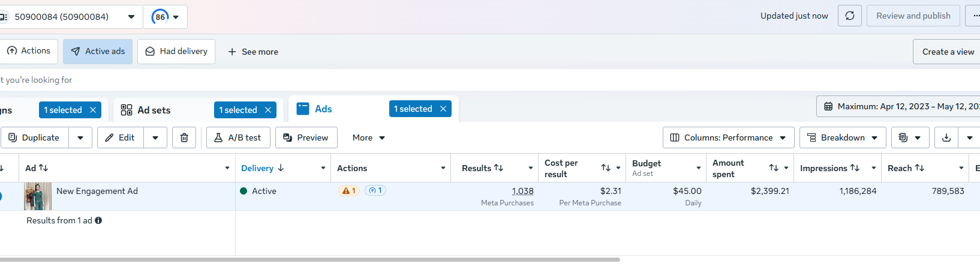
Task: Click See more views
Action: (x=253, y=52)
